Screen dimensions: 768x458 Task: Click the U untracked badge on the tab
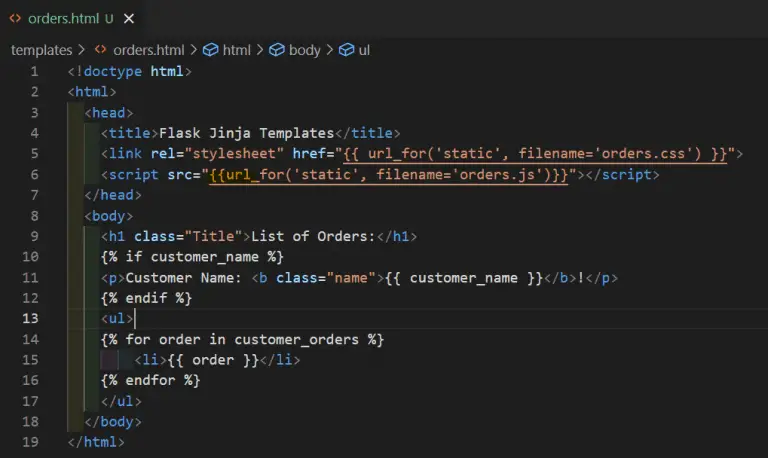(108, 18)
